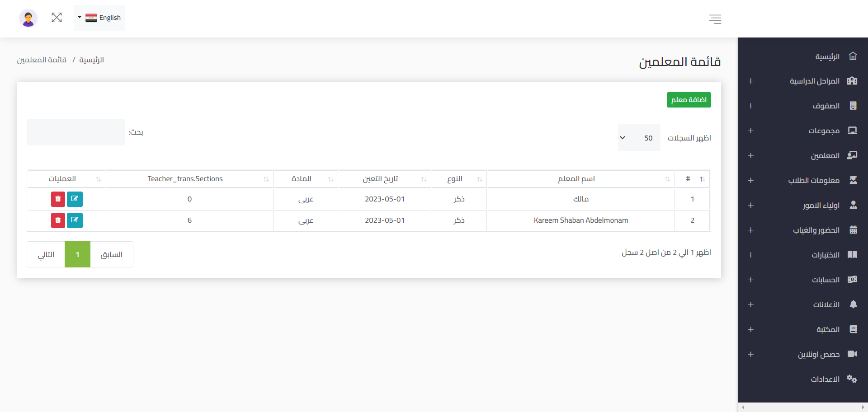Delete teacher مالك using the trash icon

pyautogui.click(x=58, y=199)
